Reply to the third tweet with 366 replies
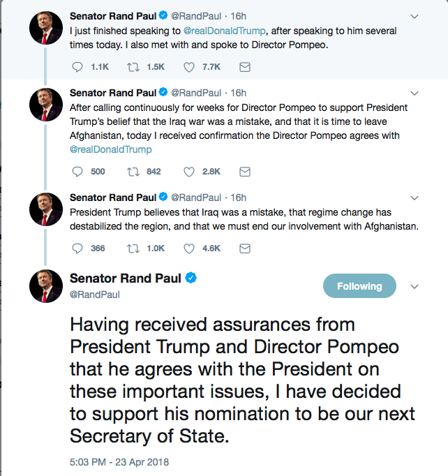Viewport: 448px width, 476px height. pos(77,248)
